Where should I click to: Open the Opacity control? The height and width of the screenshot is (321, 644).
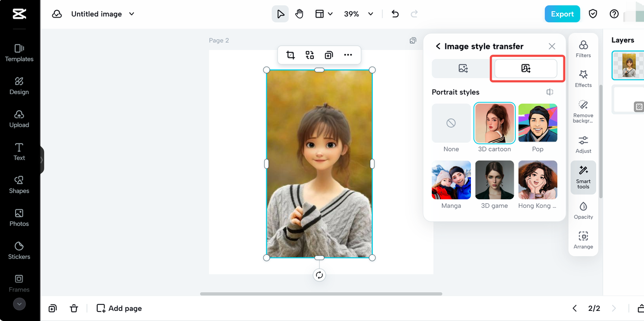(583, 210)
